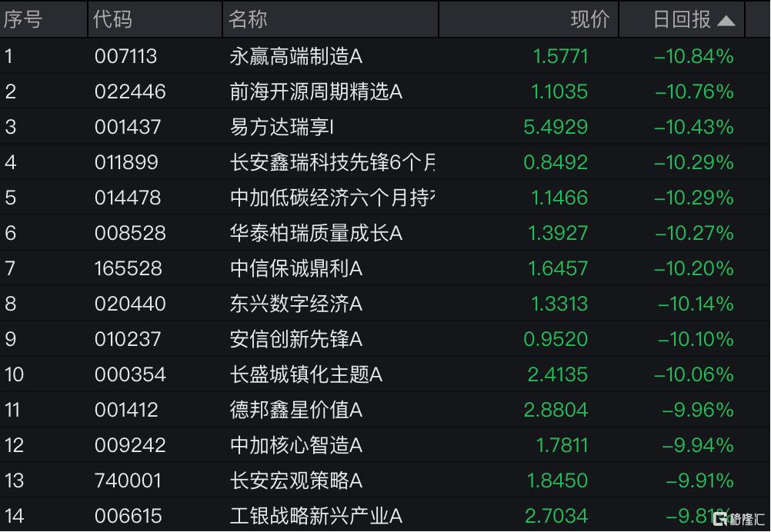This screenshot has width=771, height=532.
Task: Open 安信创新先锋A fund row
Action: pyautogui.click(x=385, y=339)
